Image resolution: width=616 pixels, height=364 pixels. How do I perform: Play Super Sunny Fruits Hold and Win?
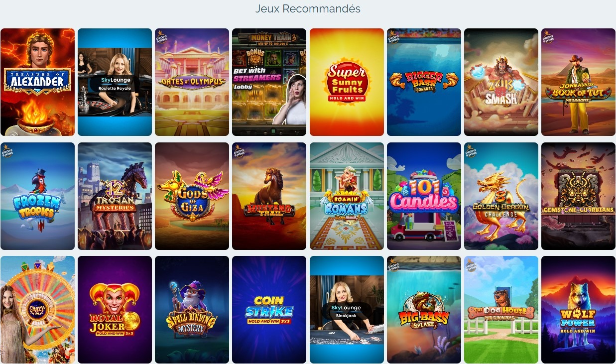click(x=347, y=82)
